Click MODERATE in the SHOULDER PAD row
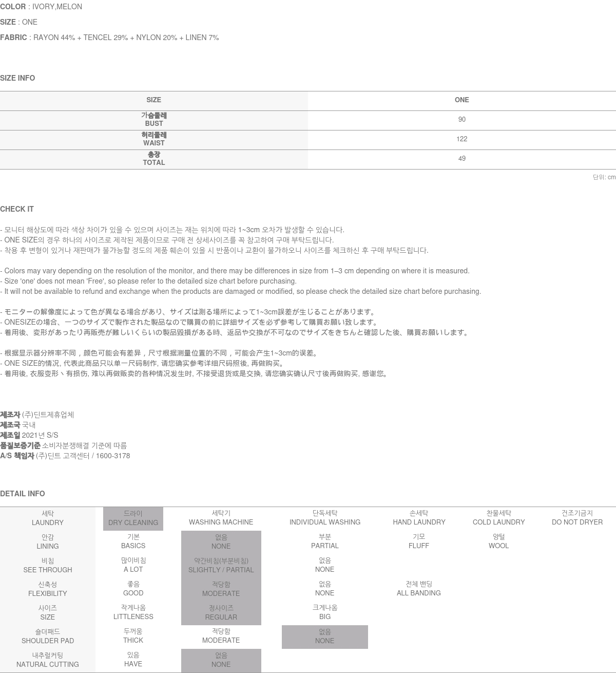The width and height of the screenshot is (616, 673). coord(221,636)
